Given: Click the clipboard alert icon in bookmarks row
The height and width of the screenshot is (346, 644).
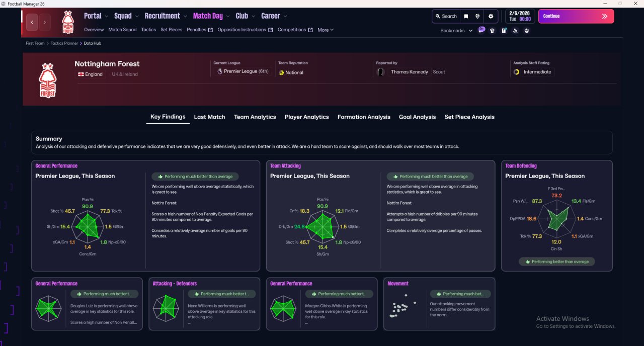Looking at the screenshot, I should coord(504,30).
